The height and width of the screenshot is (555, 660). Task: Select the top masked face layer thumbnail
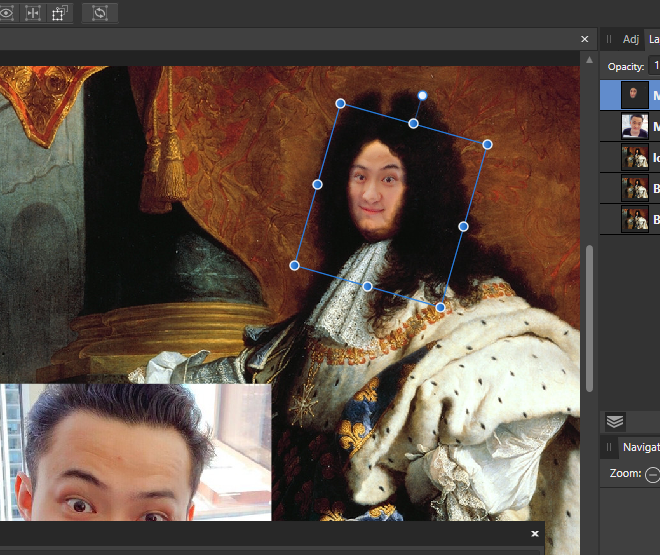(635, 95)
